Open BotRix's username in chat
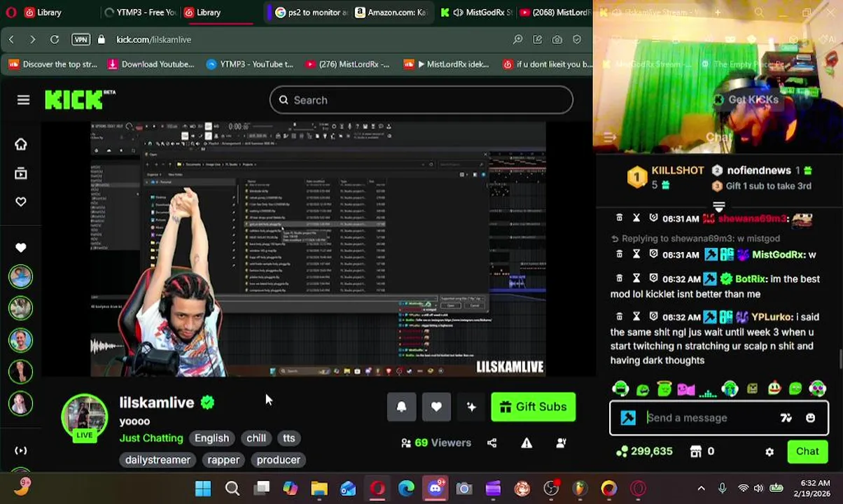The width and height of the screenshot is (843, 504). pyautogui.click(x=751, y=279)
